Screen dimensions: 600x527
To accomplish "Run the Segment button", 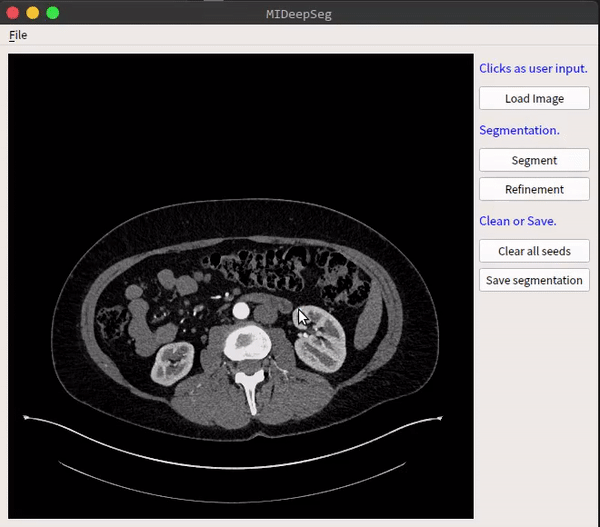I will (x=534, y=160).
